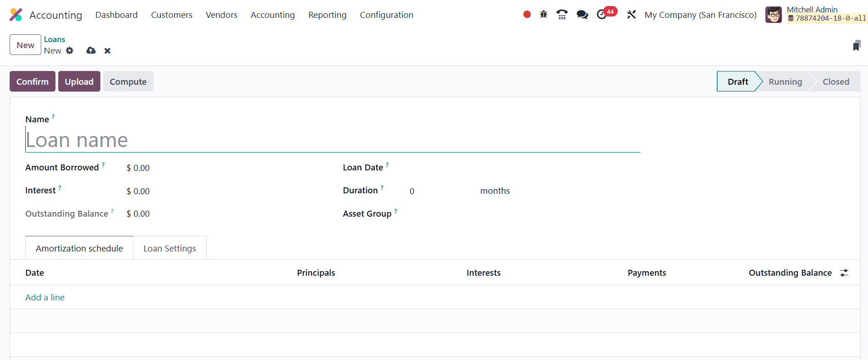868x360 pixels.
Task: Open the gear actions menu beside New
Action: [x=70, y=50]
